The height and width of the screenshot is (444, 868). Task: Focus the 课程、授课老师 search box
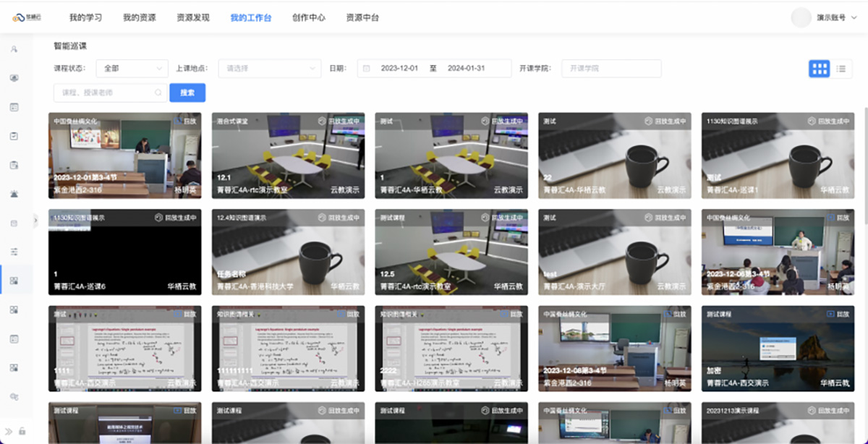110,93
